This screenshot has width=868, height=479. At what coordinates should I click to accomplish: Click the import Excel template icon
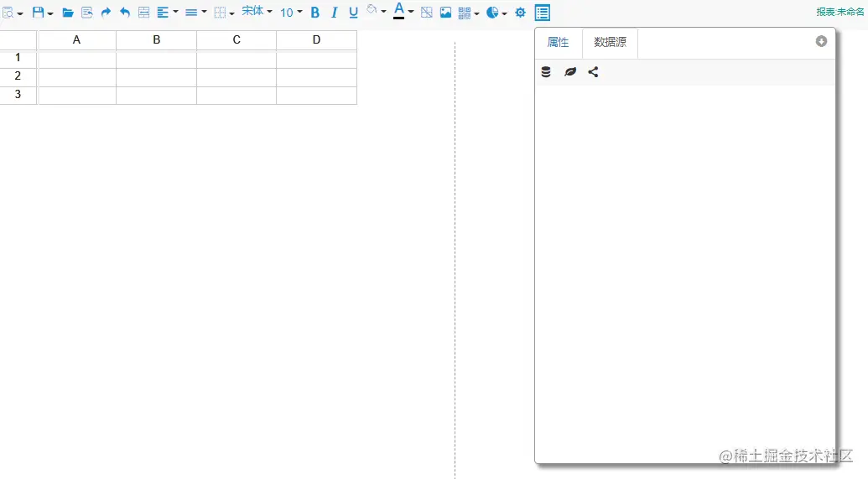pyautogui.click(x=87, y=13)
